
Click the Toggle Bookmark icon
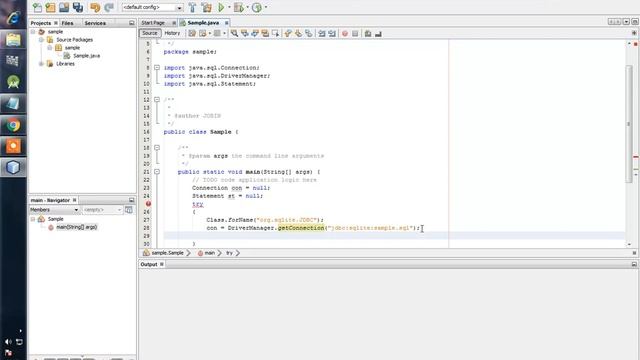point(309,33)
